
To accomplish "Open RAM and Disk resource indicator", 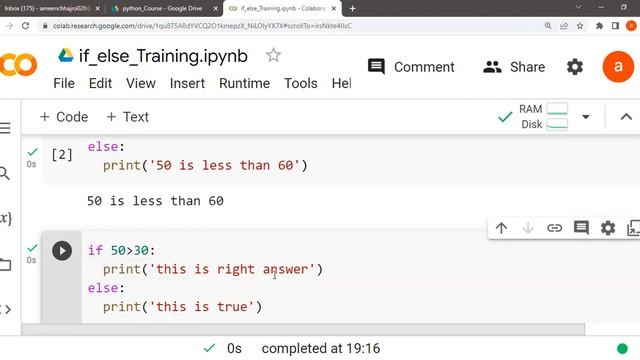I will pyautogui.click(x=543, y=117).
